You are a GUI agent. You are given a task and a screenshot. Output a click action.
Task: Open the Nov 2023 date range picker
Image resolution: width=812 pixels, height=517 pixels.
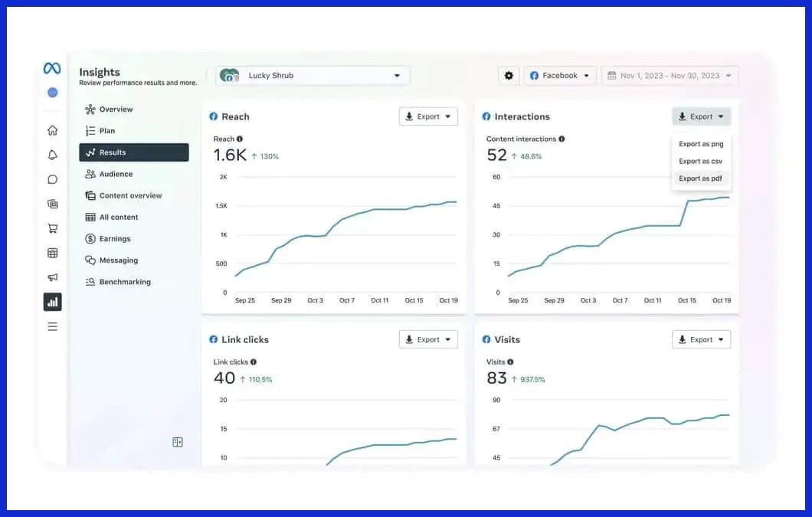click(x=670, y=76)
